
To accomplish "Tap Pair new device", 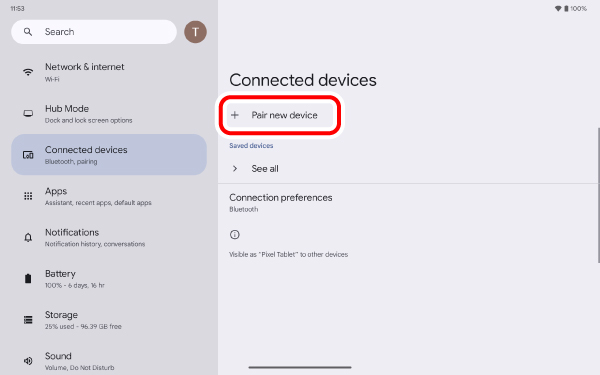I will tap(280, 115).
